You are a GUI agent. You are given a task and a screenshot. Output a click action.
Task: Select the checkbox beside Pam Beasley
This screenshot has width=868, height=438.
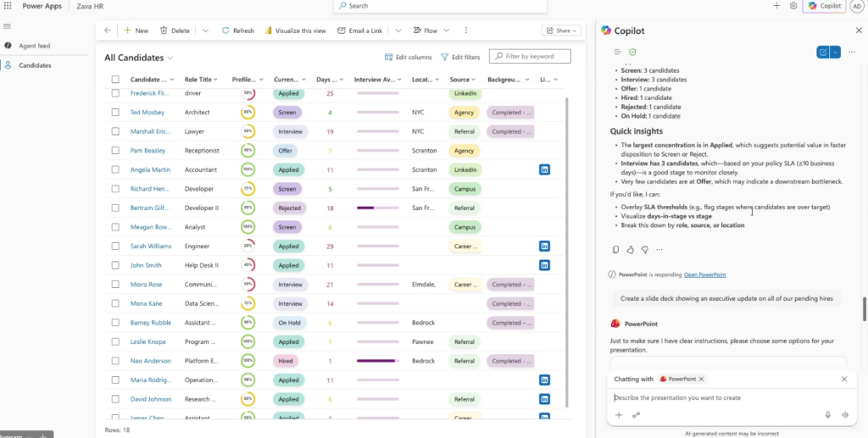pos(115,151)
